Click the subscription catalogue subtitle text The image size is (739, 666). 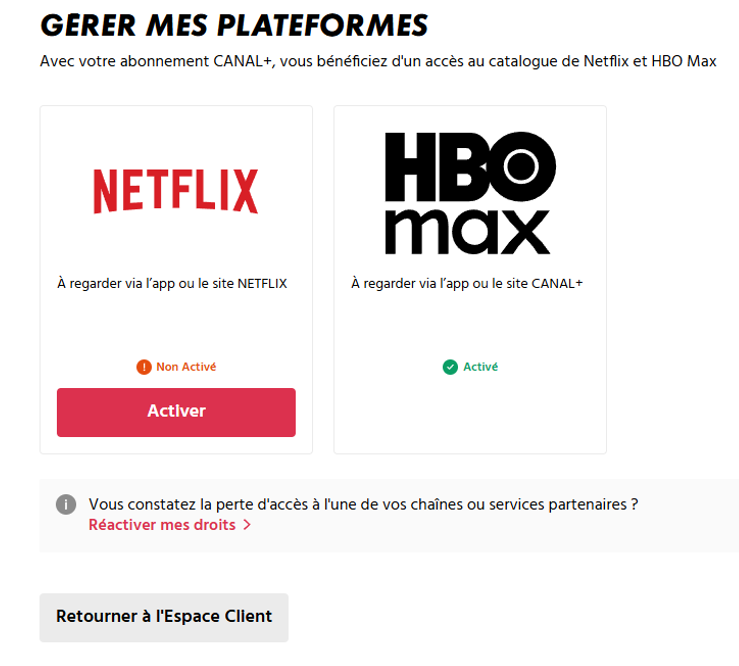pyautogui.click(x=378, y=62)
